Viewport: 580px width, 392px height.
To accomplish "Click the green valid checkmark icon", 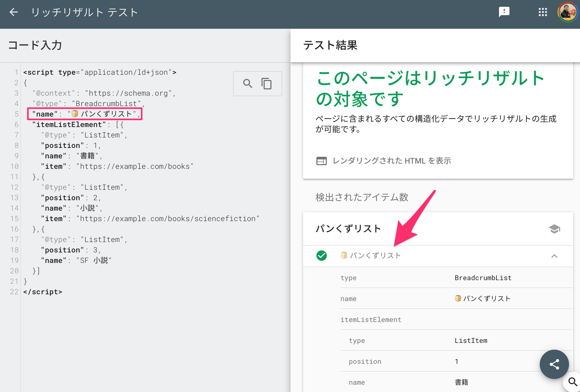I will point(322,256).
